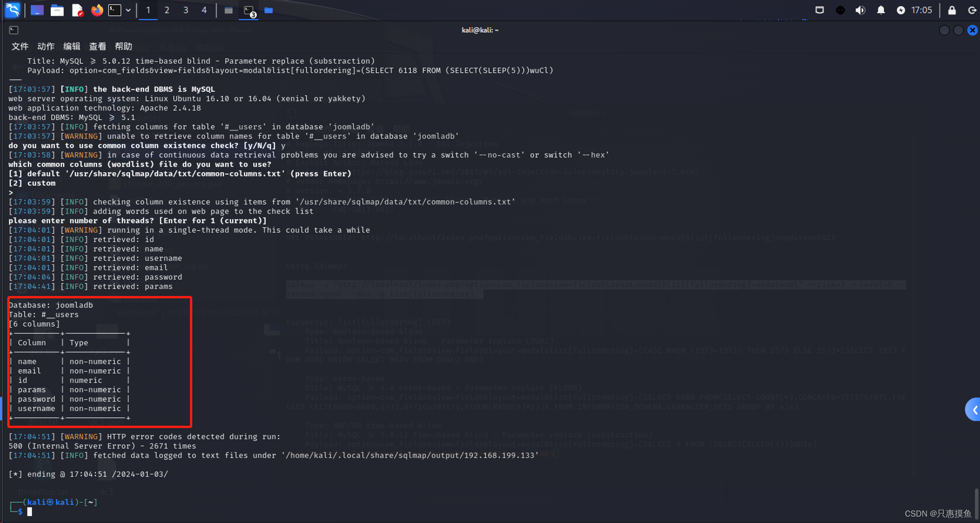Close the kali@kali terminal window
This screenshot has width=980, height=523.
[973, 30]
